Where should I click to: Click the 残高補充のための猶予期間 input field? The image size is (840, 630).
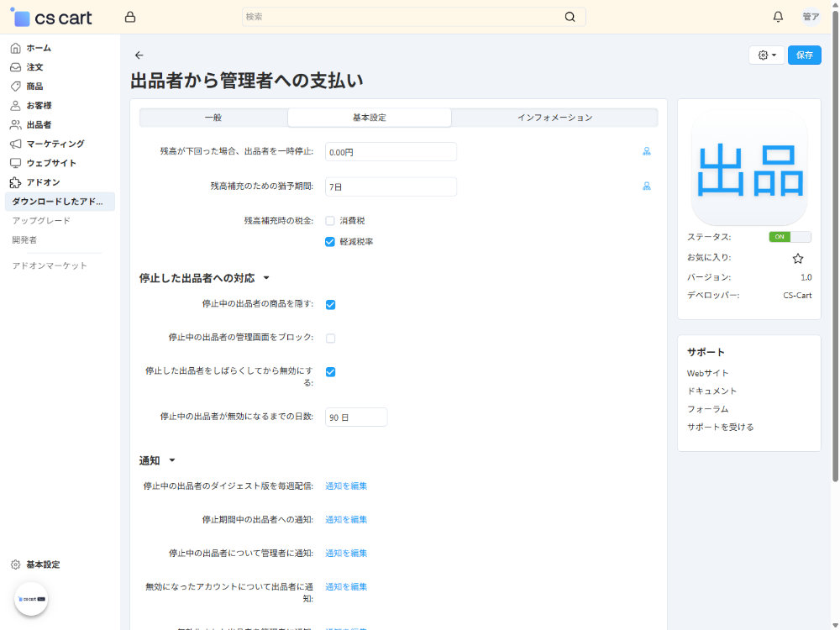click(391, 186)
